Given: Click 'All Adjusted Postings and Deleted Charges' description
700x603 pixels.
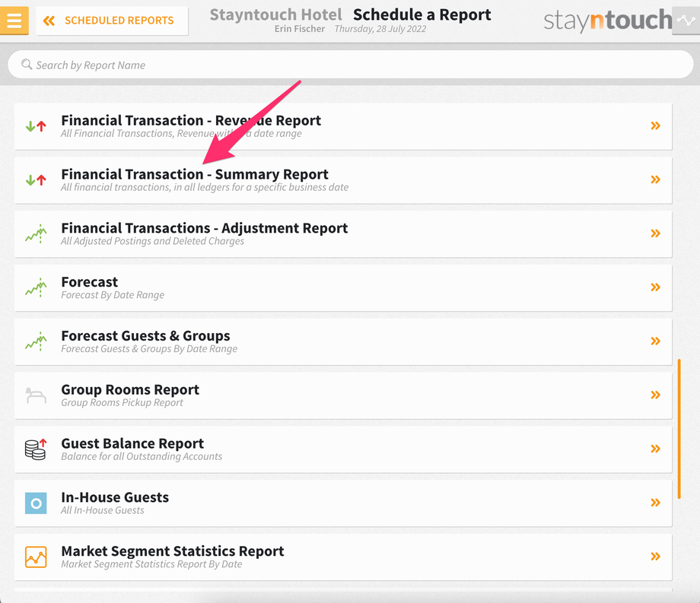Looking at the screenshot, I should click(x=153, y=241).
